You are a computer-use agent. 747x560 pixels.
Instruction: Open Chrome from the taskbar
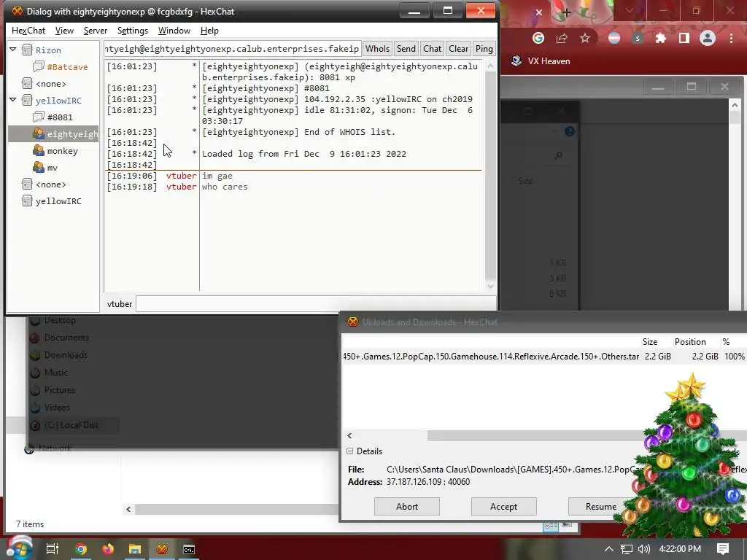pos(81,549)
